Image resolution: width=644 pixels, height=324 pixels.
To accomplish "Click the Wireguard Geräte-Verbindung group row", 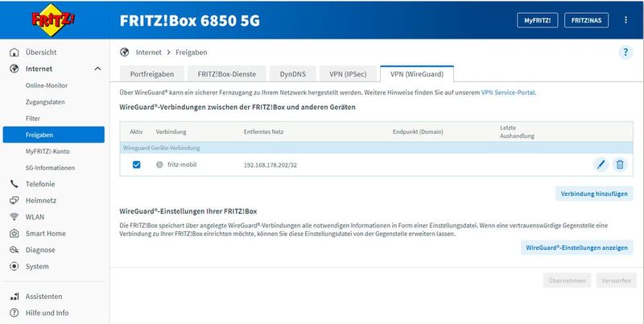I will click(x=376, y=147).
